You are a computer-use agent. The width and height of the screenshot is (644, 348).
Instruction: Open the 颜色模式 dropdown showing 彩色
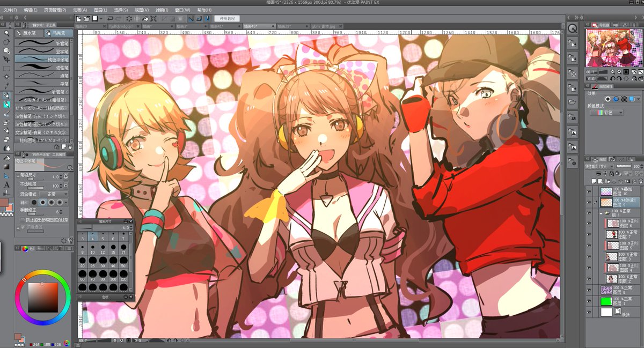click(x=606, y=113)
